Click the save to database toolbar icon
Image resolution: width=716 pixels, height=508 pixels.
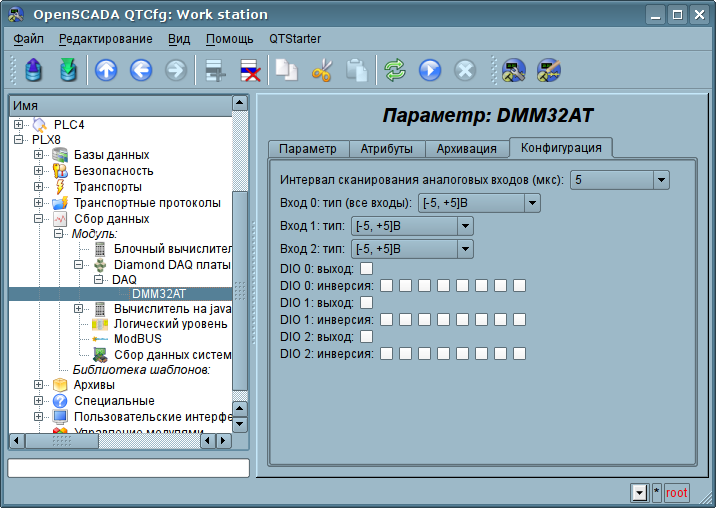click(x=67, y=70)
